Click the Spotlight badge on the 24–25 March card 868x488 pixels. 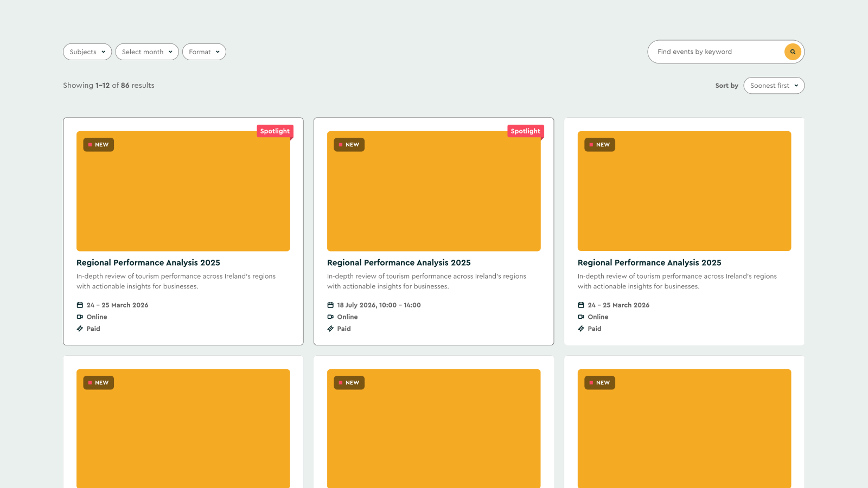click(x=275, y=131)
